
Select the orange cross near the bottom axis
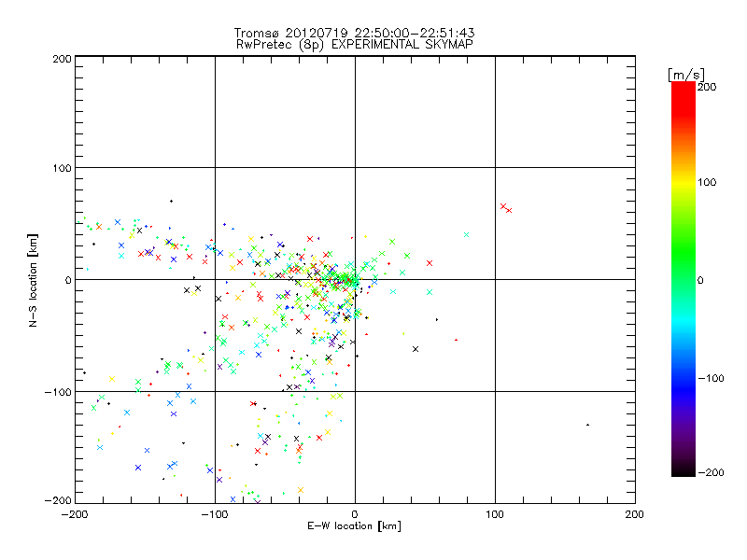(301, 489)
